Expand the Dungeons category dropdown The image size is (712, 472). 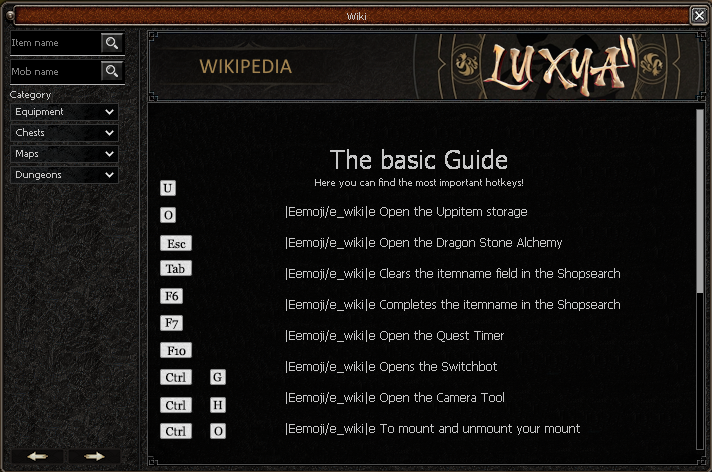click(64, 175)
